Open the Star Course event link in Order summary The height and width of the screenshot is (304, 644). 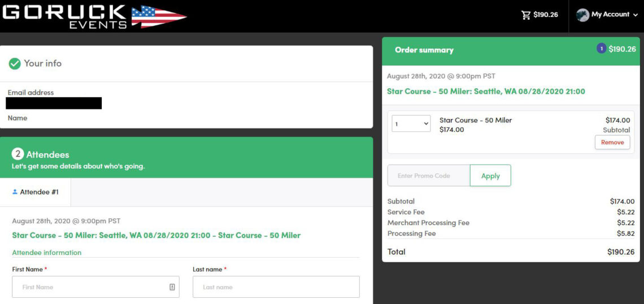(486, 91)
